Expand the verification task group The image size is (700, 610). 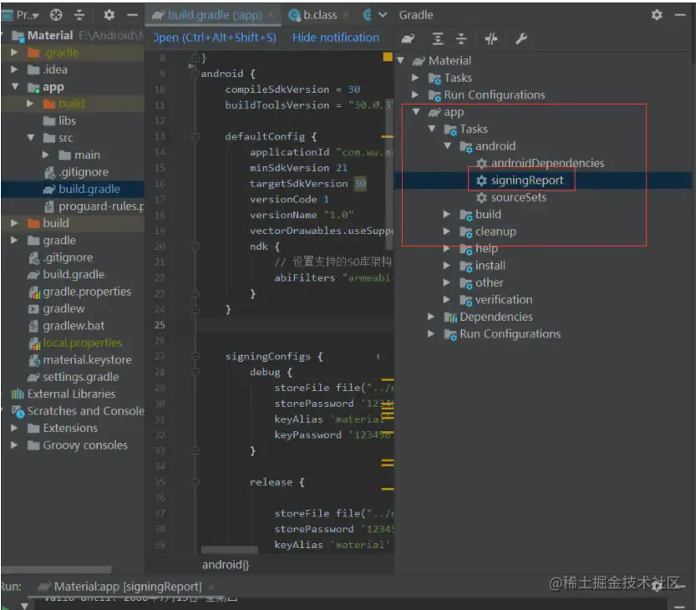446,300
